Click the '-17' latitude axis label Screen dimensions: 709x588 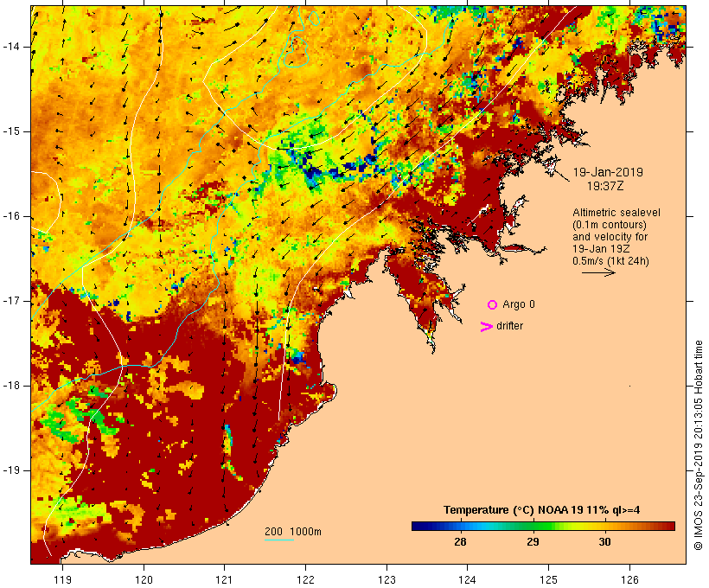tap(10, 301)
